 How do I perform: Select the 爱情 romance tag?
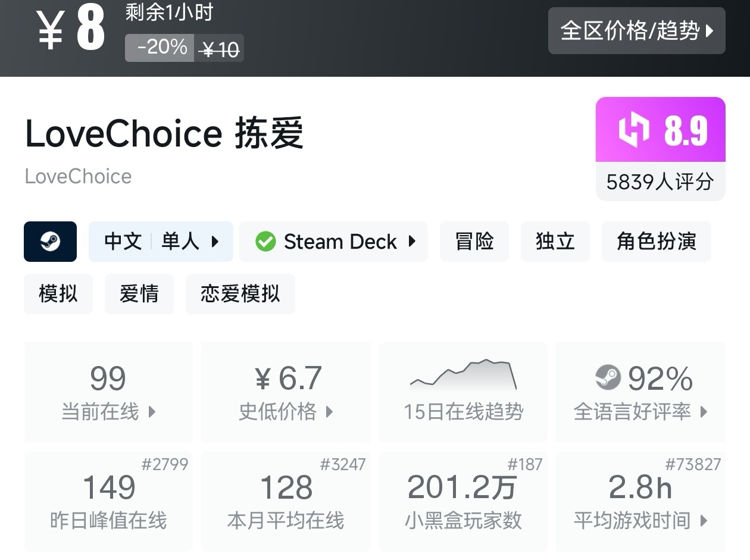[x=139, y=294]
